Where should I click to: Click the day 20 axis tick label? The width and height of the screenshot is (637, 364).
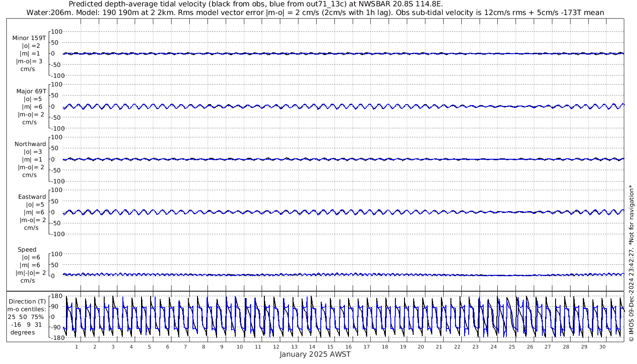[x=421, y=347]
